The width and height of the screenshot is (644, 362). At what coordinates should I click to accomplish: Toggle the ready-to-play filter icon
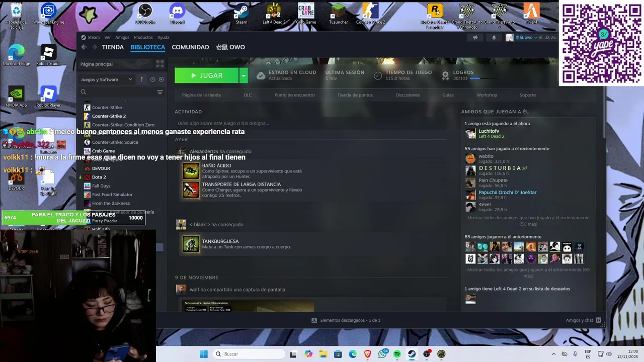click(162, 79)
